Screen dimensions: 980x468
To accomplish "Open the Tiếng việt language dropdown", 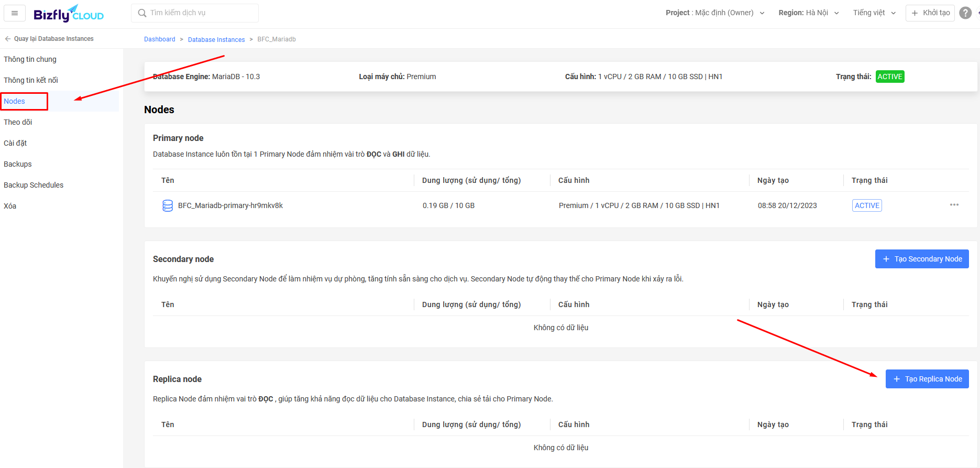I will pos(874,13).
